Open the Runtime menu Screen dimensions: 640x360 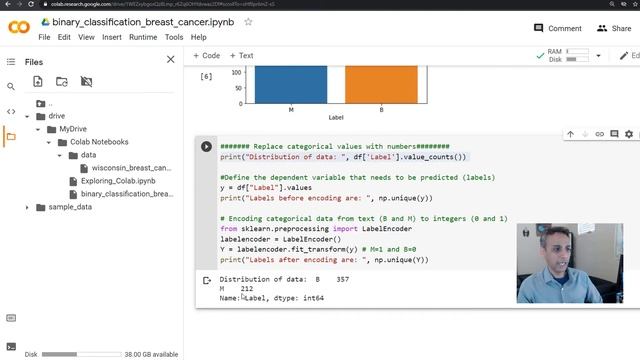143,37
